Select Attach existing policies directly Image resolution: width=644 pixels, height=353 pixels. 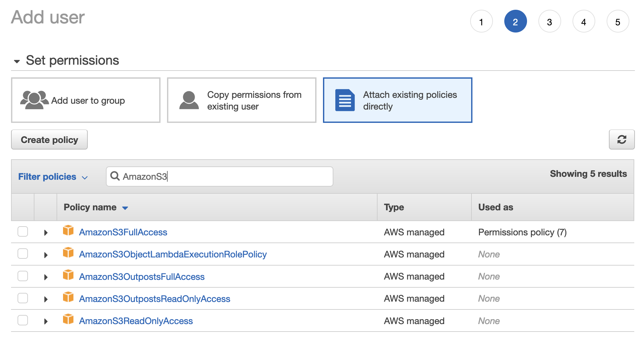pos(397,100)
